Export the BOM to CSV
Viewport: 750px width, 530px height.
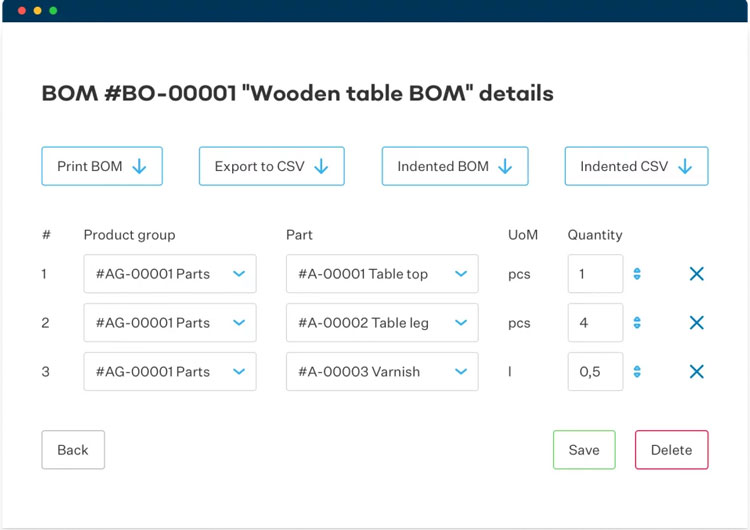[271, 167]
